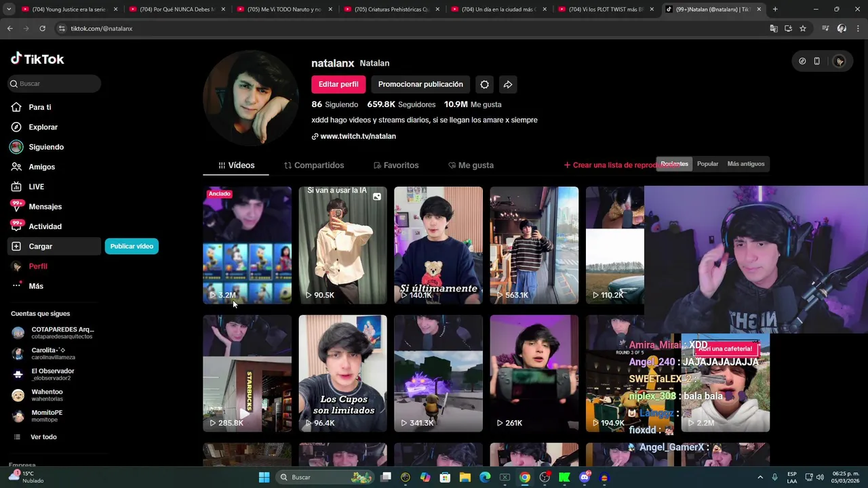Open Amigos in the sidebar
The image size is (868, 488).
tap(42, 167)
